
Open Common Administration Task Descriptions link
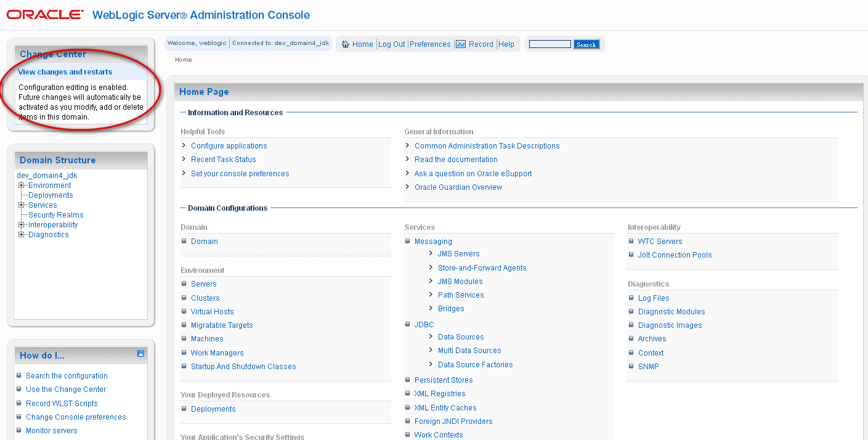(487, 146)
